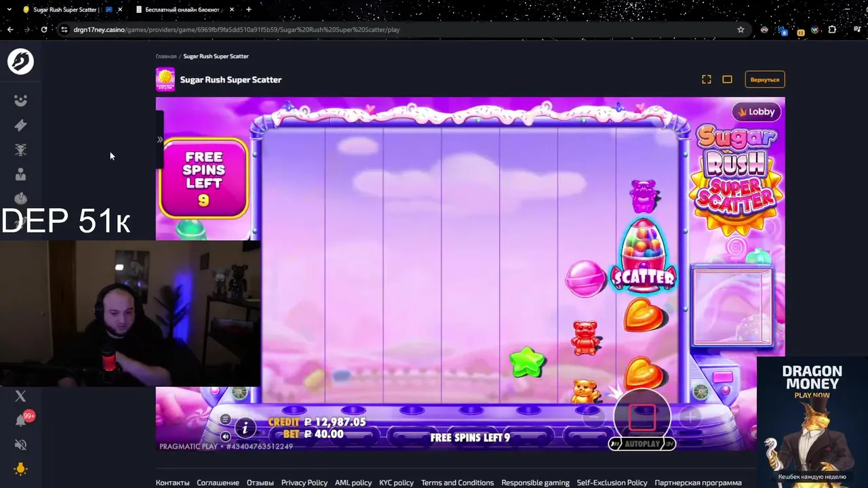Click the Sugar Rush game thumbnail icon
Image resolution: width=868 pixels, height=488 pixels.
click(x=165, y=79)
